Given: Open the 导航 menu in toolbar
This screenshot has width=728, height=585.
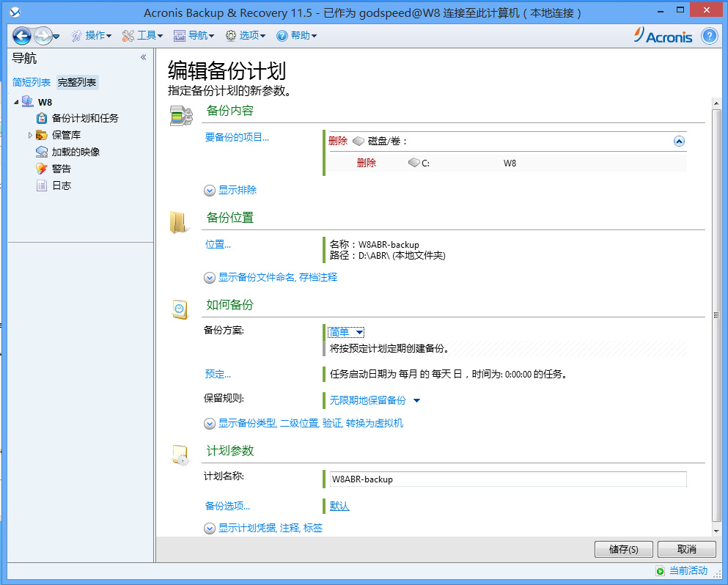Looking at the screenshot, I should pyautogui.click(x=194, y=36).
